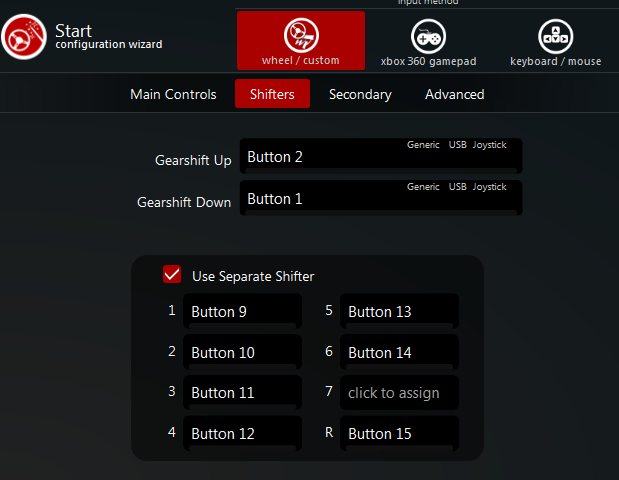Go to the Secondary tab

[360, 94]
